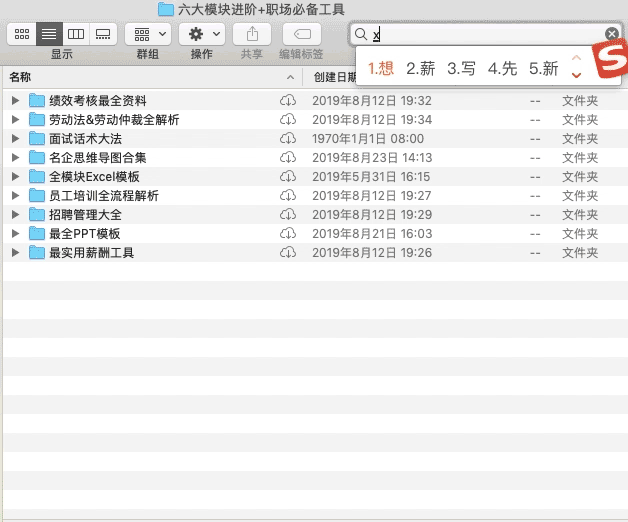Switch to list view
The height and width of the screenshot is (522, 628).
pyautogui.click(x=49, y=34)
